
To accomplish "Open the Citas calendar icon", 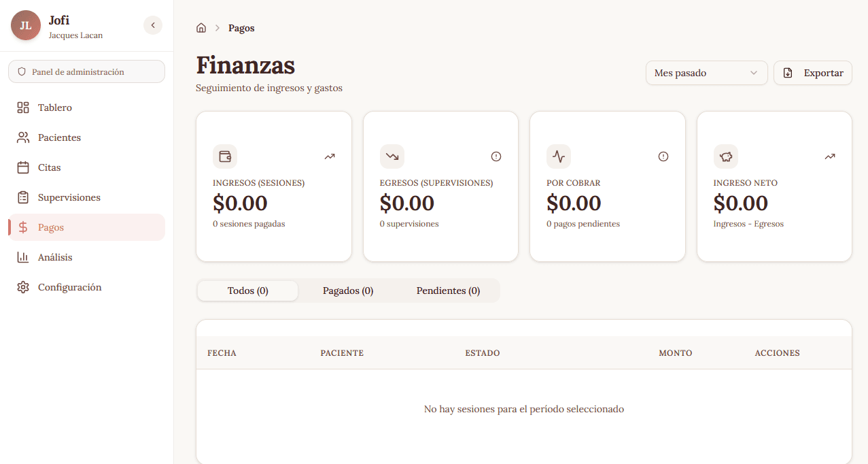I will 22,167.
